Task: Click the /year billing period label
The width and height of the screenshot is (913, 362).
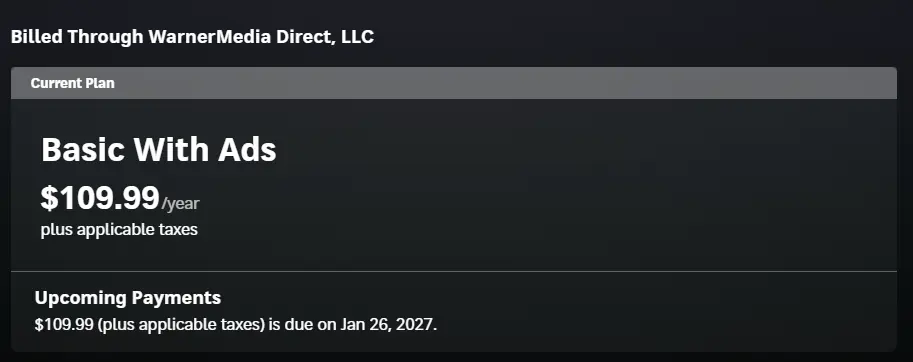Action: pos(180,204)
